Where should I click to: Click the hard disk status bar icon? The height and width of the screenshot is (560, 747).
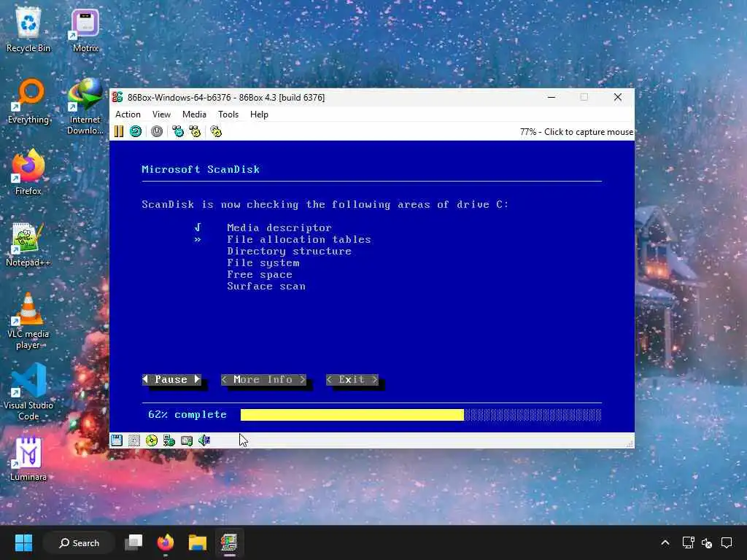tap(187, 440)
